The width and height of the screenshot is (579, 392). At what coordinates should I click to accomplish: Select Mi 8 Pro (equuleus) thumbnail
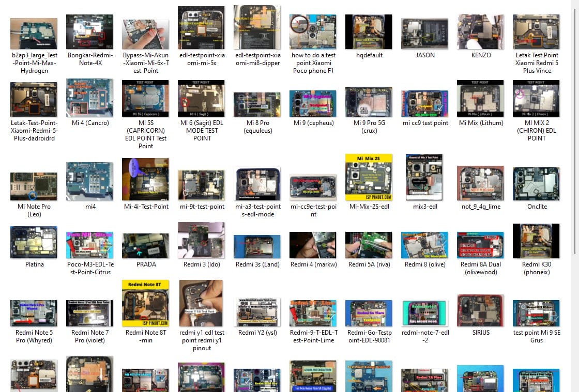coord(257,104)
